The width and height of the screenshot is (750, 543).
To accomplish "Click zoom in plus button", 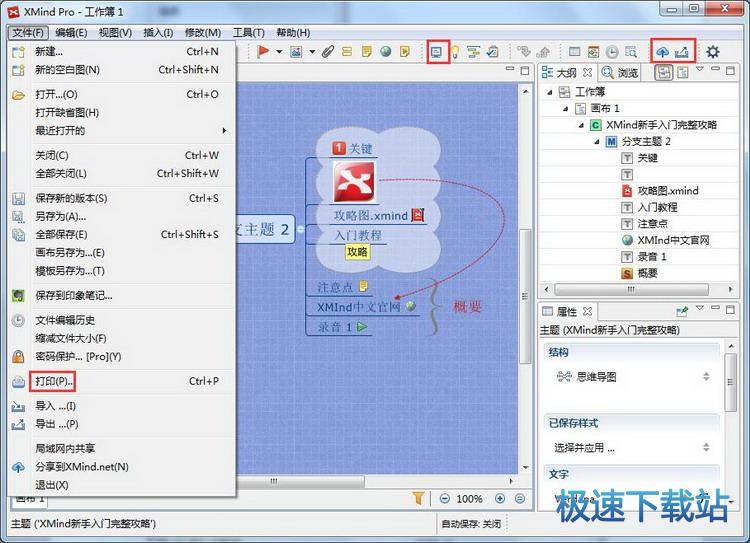I will point(500,499).
